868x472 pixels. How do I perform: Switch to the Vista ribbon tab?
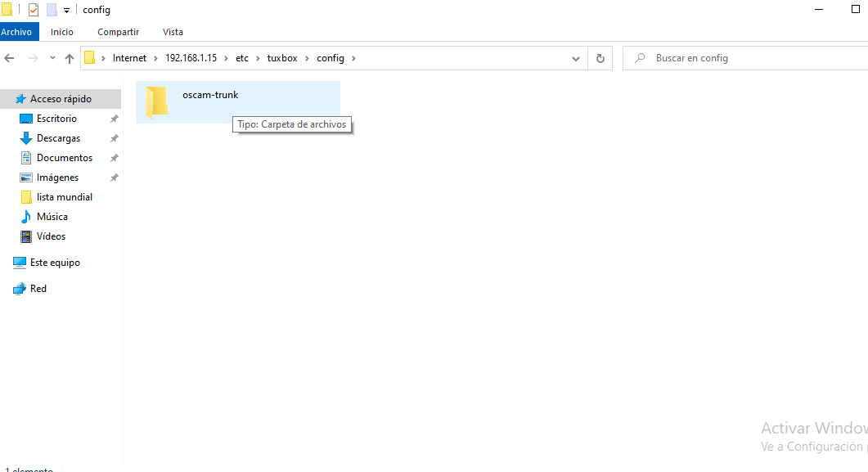173,32
